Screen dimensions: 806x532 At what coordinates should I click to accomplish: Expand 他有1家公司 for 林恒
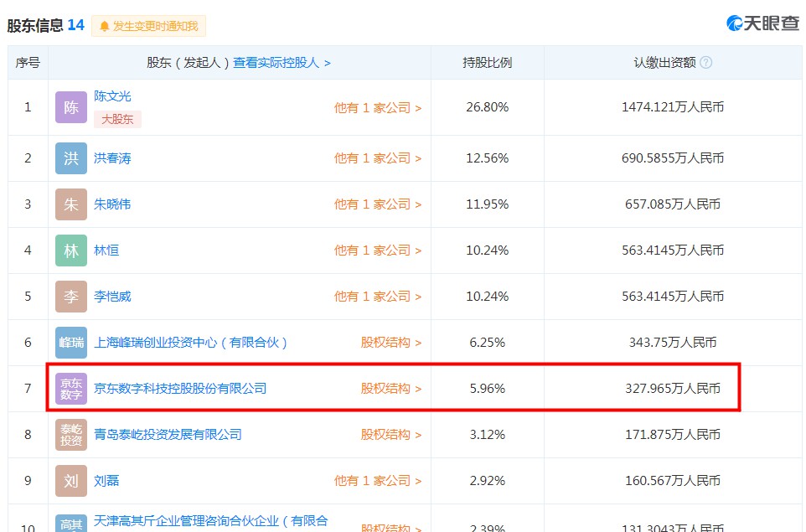click(x=378, y=251)
